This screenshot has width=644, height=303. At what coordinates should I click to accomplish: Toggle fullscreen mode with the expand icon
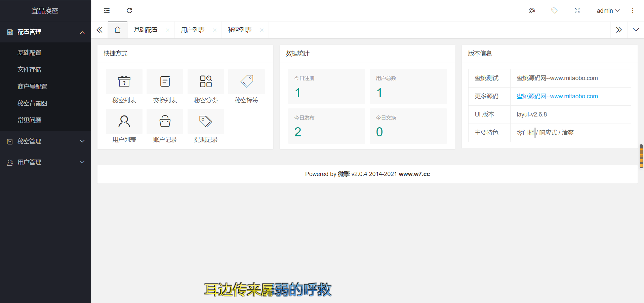tap(577, 11)
